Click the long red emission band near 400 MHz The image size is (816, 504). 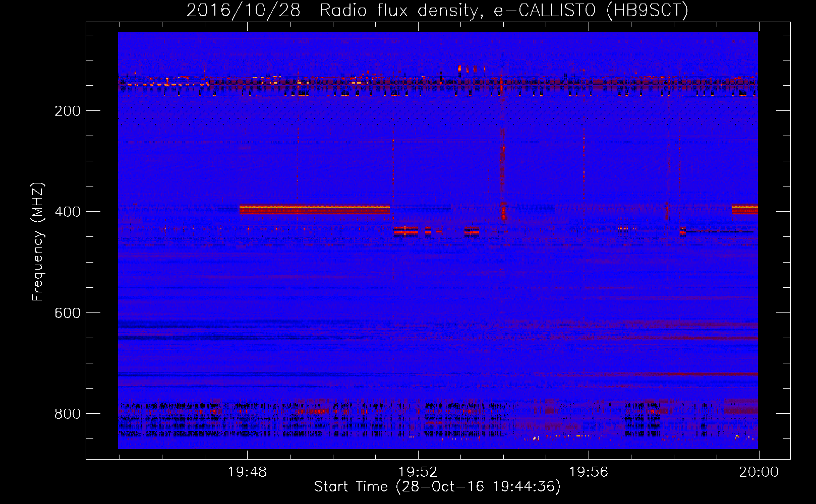(x=315, y=210)
